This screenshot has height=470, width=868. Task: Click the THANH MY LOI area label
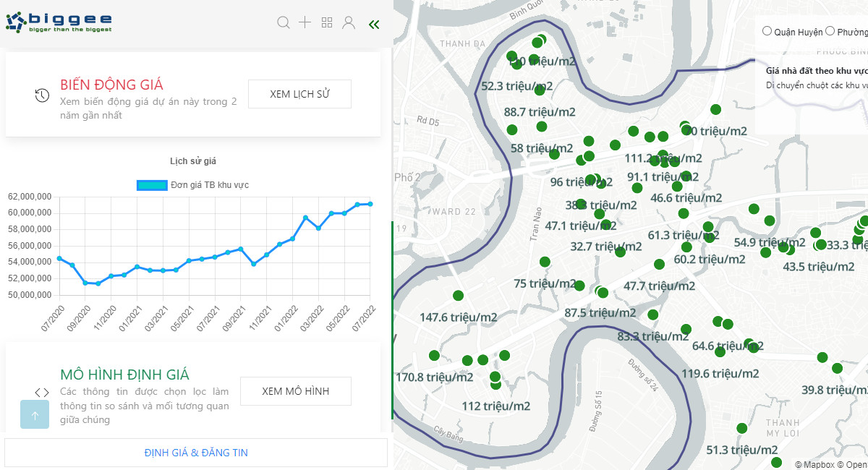click(783, 428)
